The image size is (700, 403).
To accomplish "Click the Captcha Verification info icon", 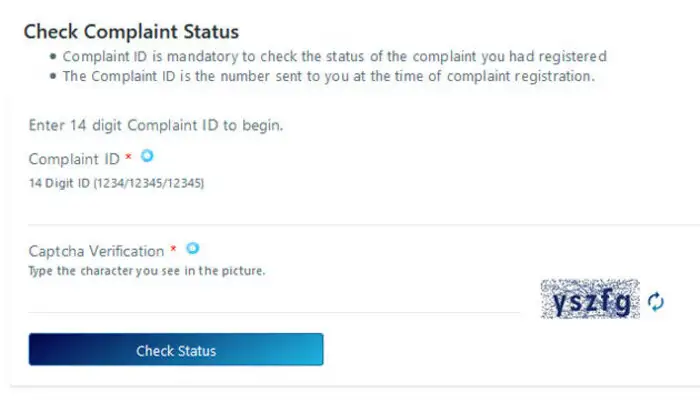I will tap(193, 248).
